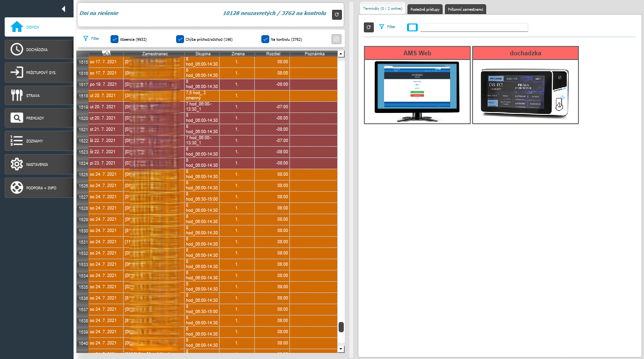Image resolution: width=644 pixels, height=359 pixels.
Task: Collapse the left sidebar with arrow icon
Action: coord(63,8)
